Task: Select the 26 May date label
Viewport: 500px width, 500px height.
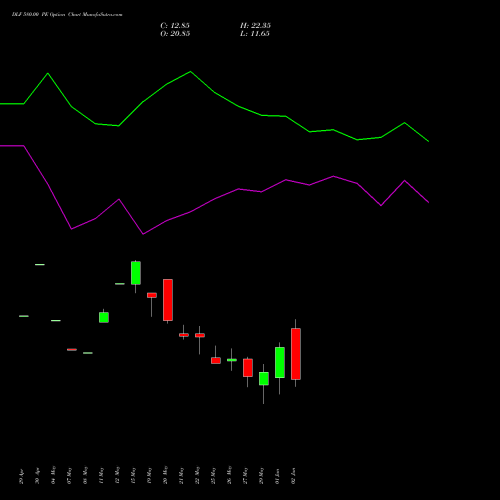Action: [230, 476]
